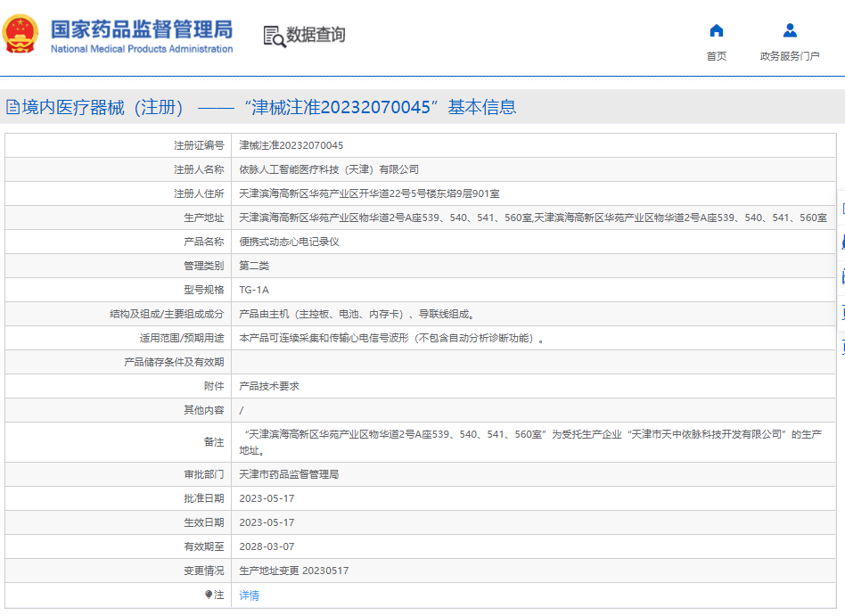The image size is (845, 616).
Task: Select heading text “津械注准20232070045” 基本信息
Action: click(381, 107)
